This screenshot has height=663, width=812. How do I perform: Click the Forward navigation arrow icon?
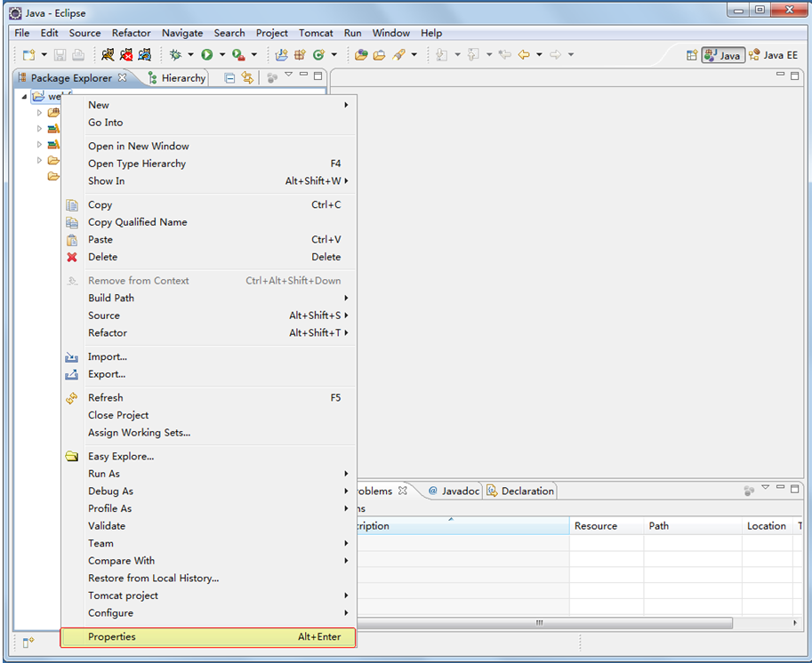555,54
